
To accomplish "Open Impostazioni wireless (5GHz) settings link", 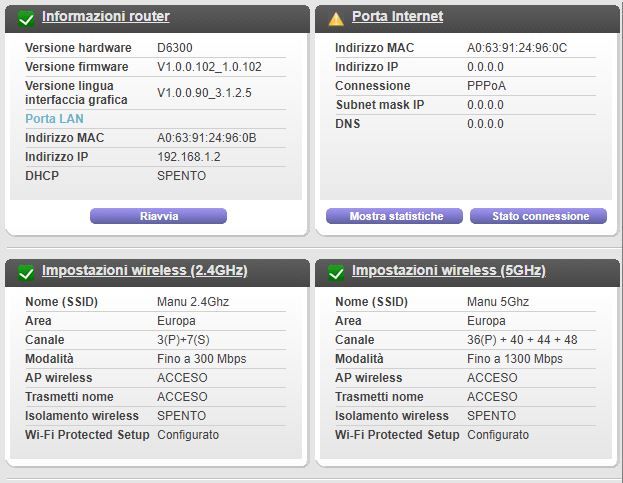I will click(x=448, y=271).
